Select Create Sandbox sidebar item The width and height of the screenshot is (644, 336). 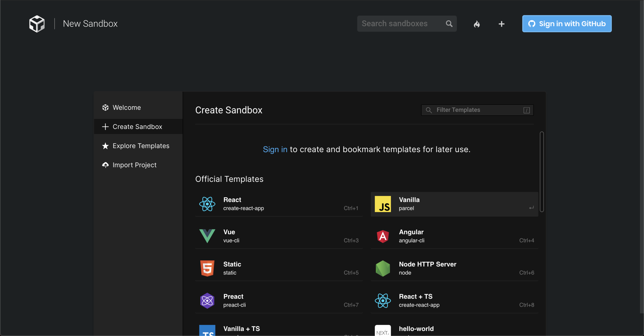pos(137,127)
